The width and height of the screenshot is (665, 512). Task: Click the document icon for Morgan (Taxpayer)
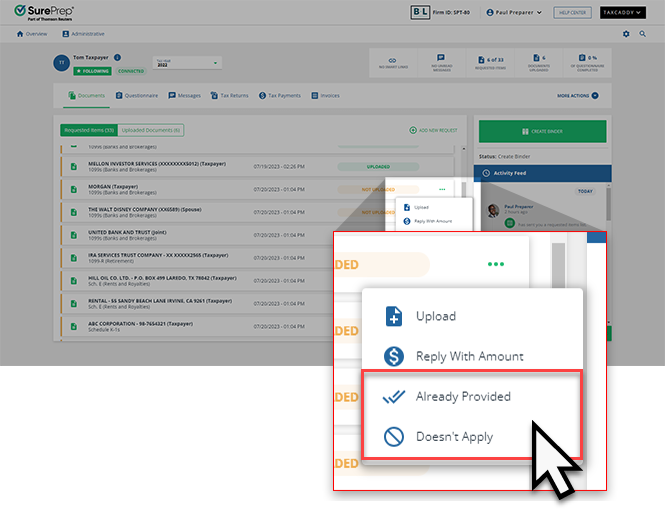[74, 190]
